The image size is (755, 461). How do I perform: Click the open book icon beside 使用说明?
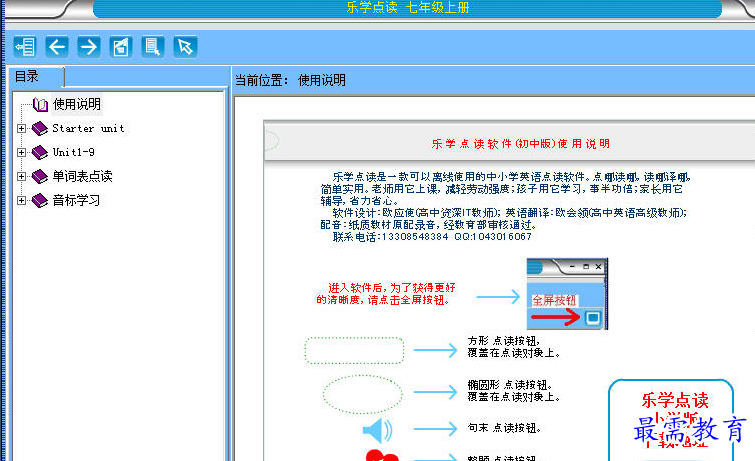tap(40, 104)
